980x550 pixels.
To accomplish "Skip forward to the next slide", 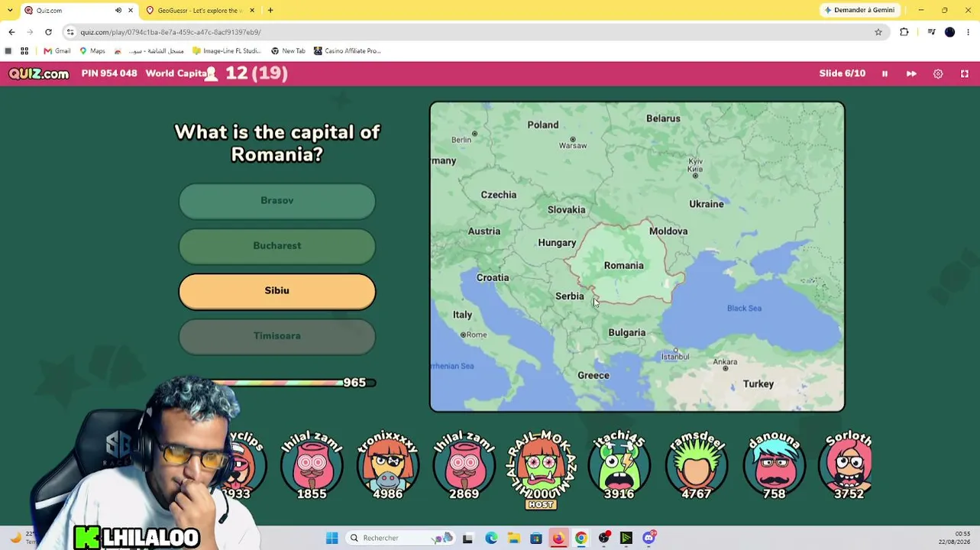I will point(911,74).
